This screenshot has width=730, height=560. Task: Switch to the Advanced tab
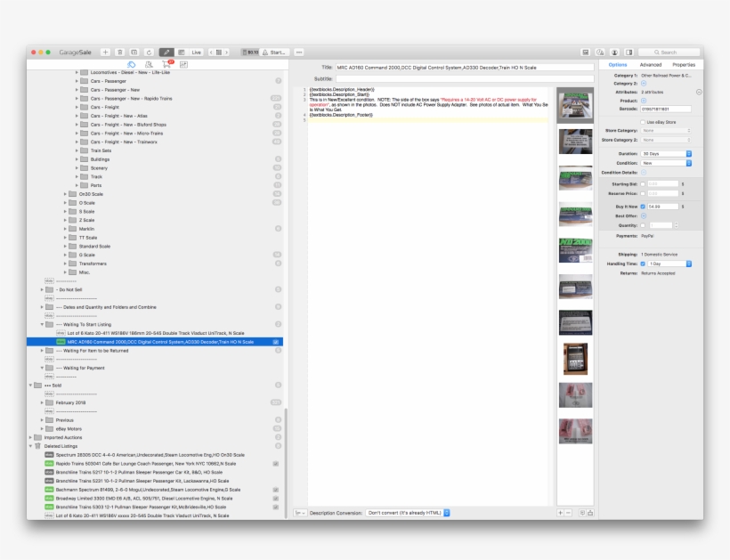pos(652,64)
